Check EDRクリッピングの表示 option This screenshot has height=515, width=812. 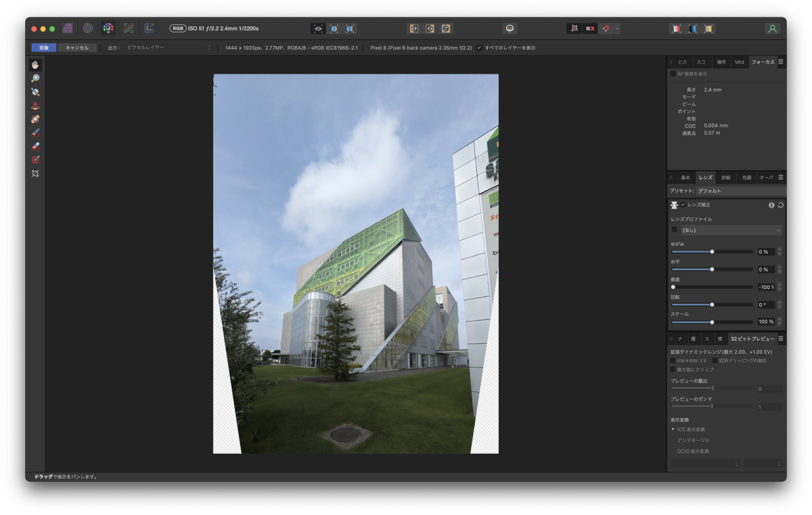[x=715, y=361]
